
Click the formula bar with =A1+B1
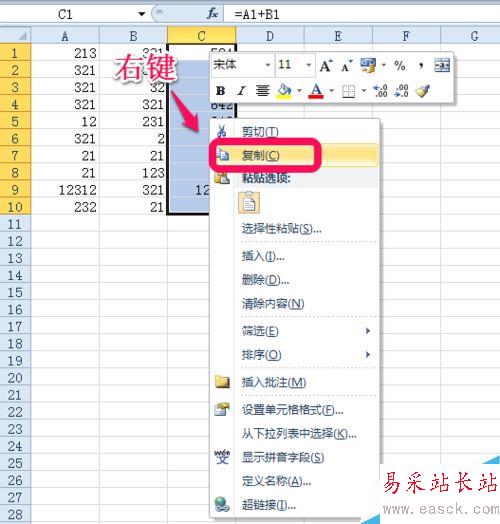pos(362,14)
